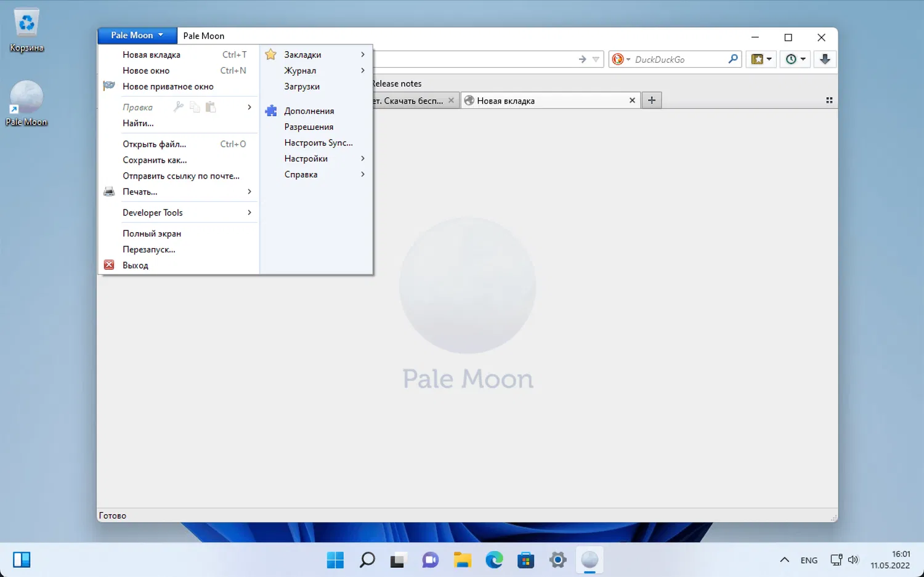Click the star icon beside Закладки
This screenshot has width=924, height=577.
pyautogui.click(x=270, y=54)
